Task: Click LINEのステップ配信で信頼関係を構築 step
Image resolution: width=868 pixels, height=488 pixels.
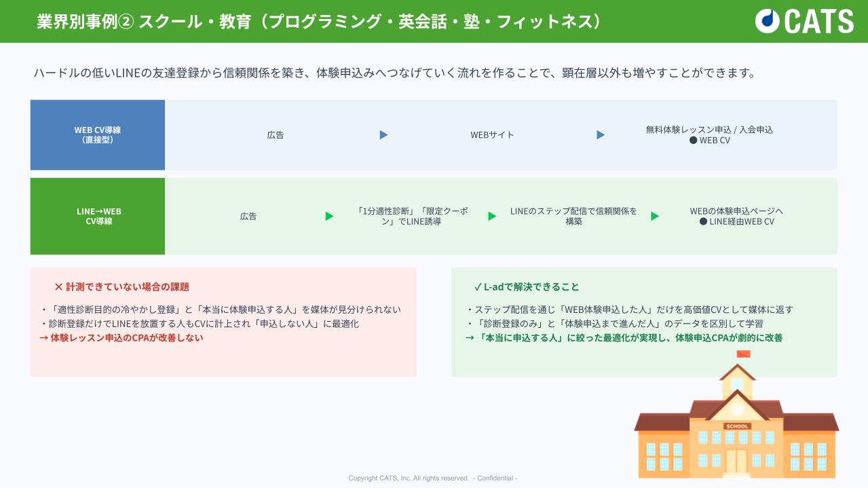Action: click(x=574, y=217)
